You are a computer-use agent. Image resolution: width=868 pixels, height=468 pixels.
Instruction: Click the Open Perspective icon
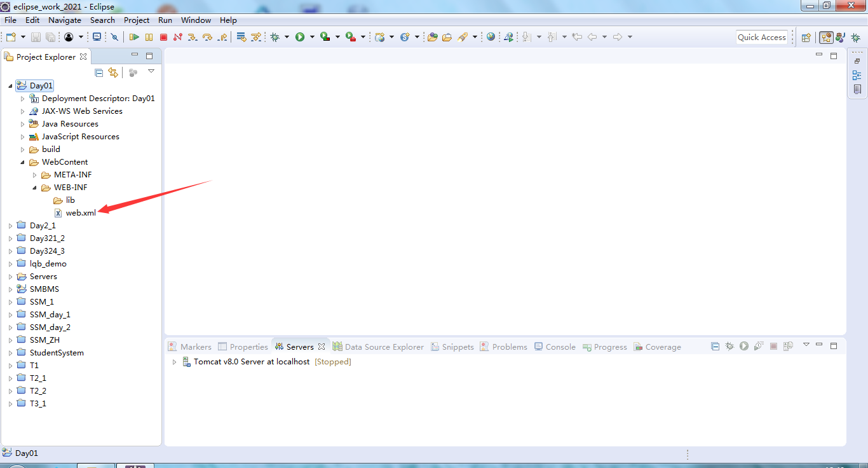click(x=806, y=38)
